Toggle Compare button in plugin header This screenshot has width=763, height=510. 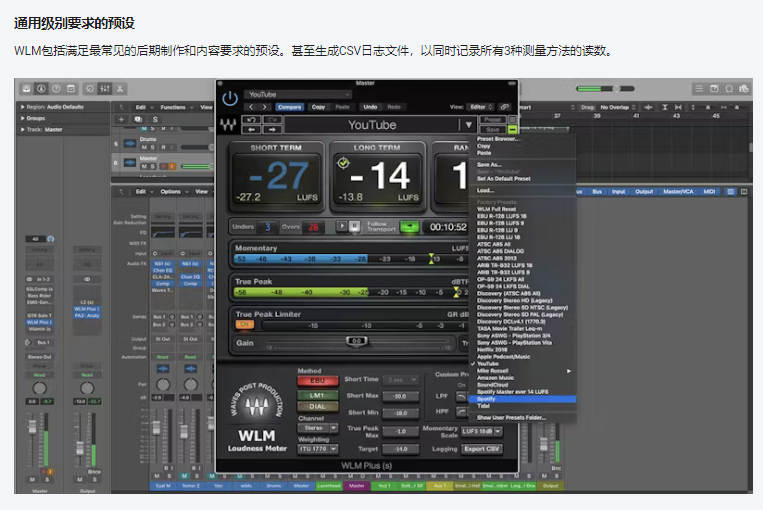click(x=290, y=107)
